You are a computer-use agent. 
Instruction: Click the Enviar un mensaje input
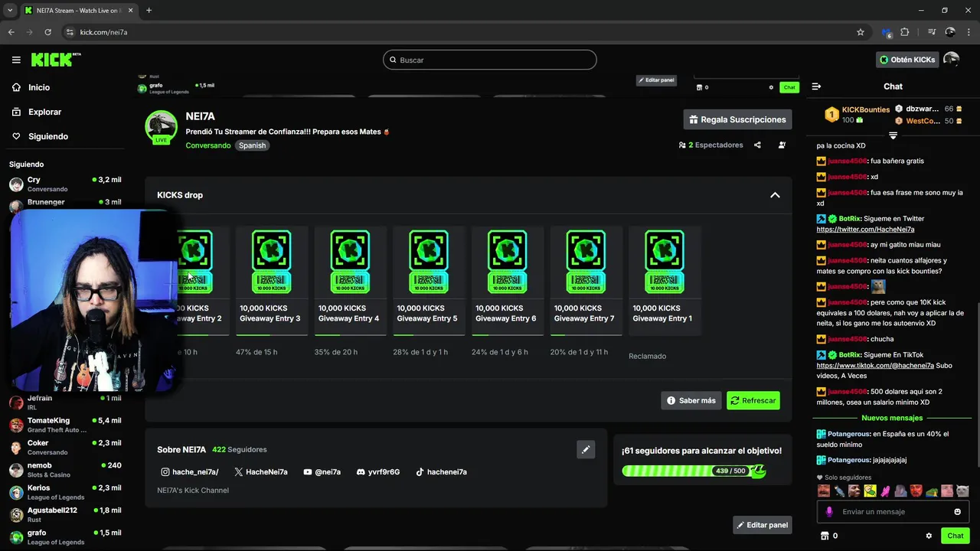point(893,512)
